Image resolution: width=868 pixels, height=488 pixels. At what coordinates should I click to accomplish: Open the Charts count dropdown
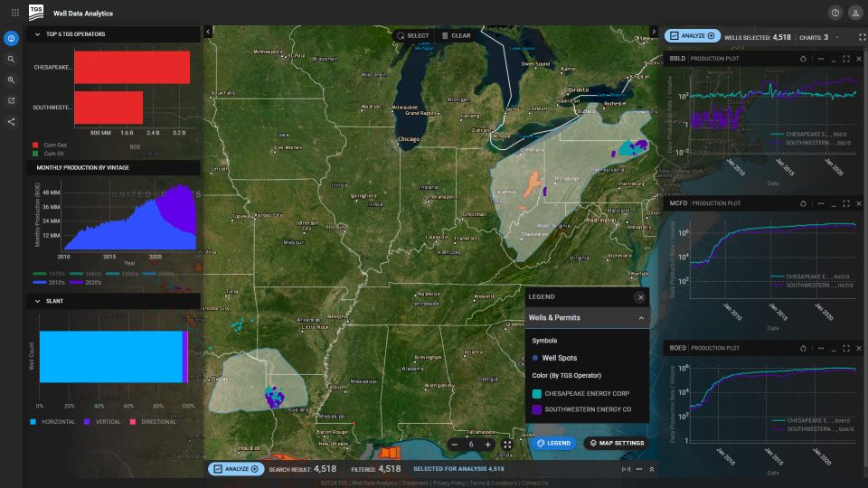837,37
